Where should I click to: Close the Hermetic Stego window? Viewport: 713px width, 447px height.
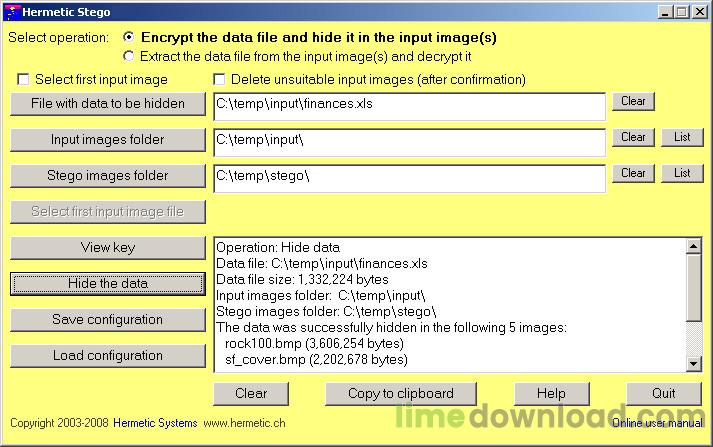700,12
